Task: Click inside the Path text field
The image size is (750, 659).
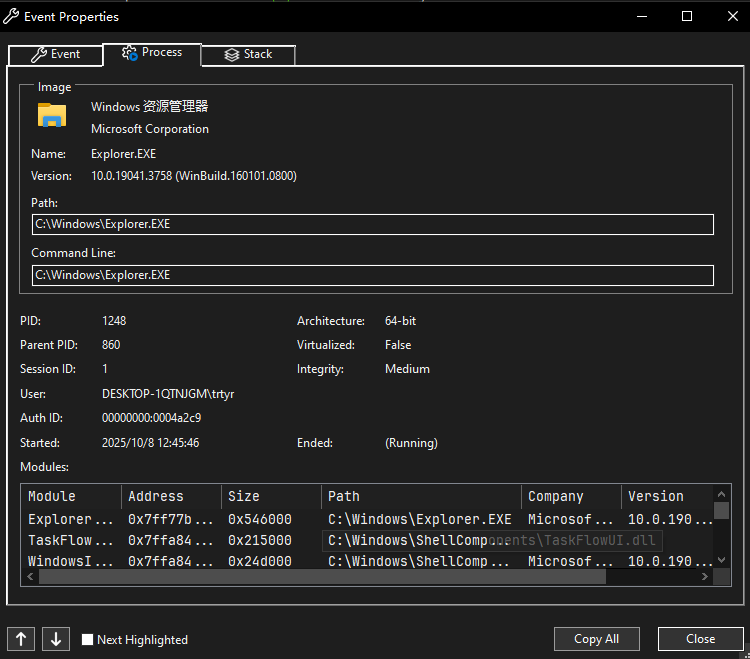Action: [372, 224]
